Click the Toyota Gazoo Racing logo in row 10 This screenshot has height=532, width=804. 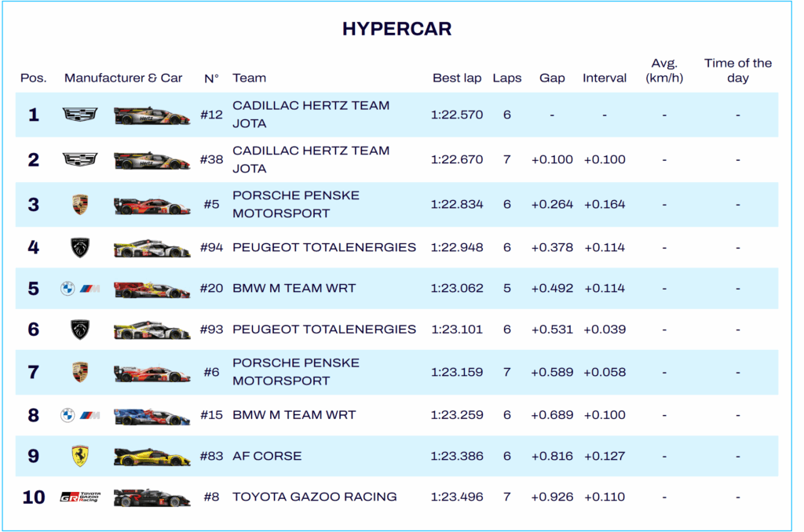pos(80,497)
